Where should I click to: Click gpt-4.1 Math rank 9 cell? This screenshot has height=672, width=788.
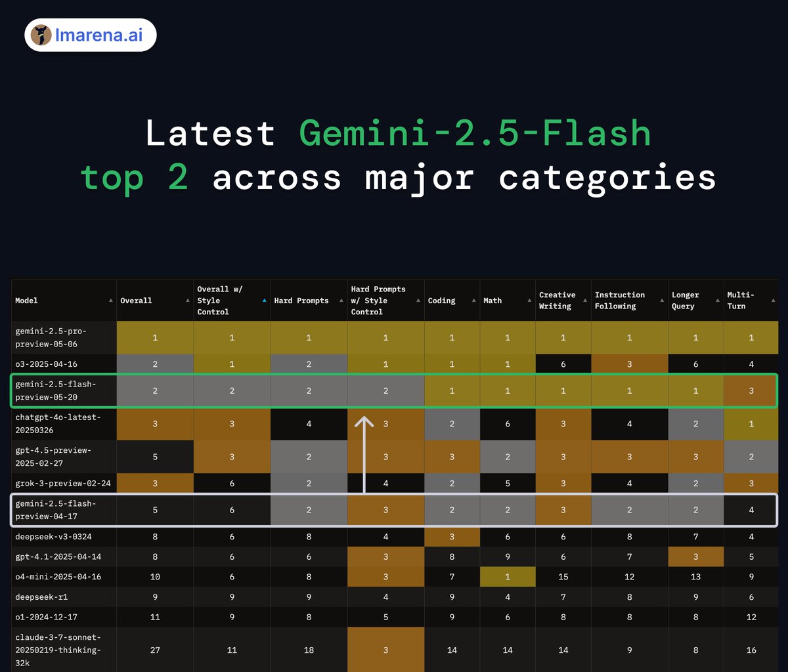point(508,556)
